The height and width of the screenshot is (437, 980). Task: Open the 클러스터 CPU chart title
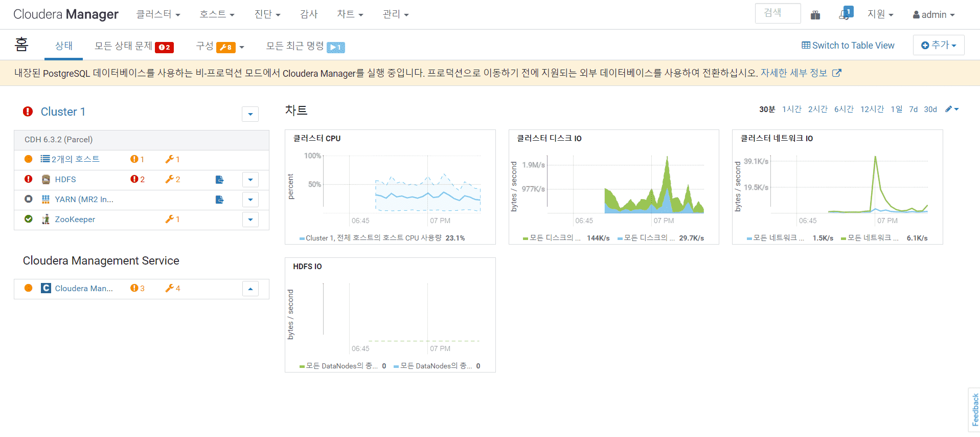(317, 138)
